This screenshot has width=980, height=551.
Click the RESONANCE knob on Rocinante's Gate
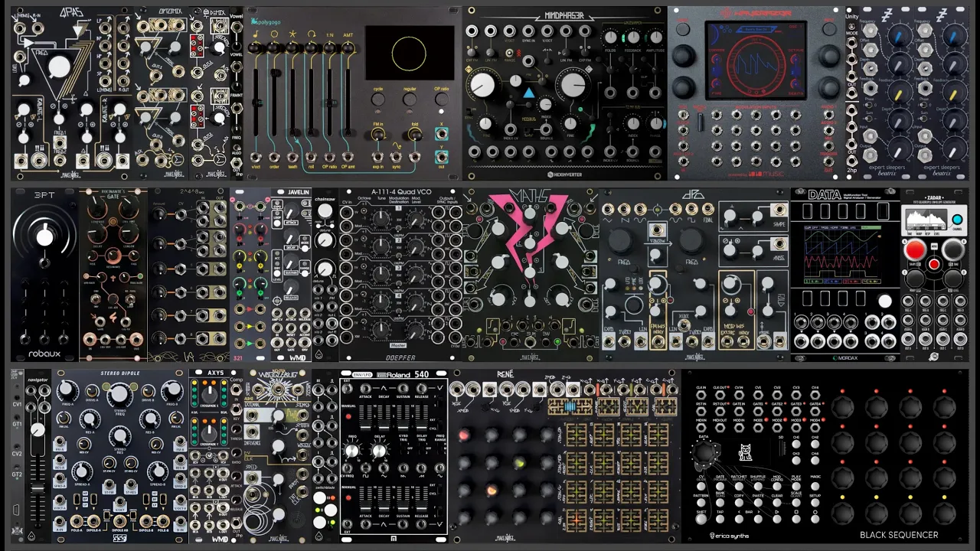click(x=113, y=256)
